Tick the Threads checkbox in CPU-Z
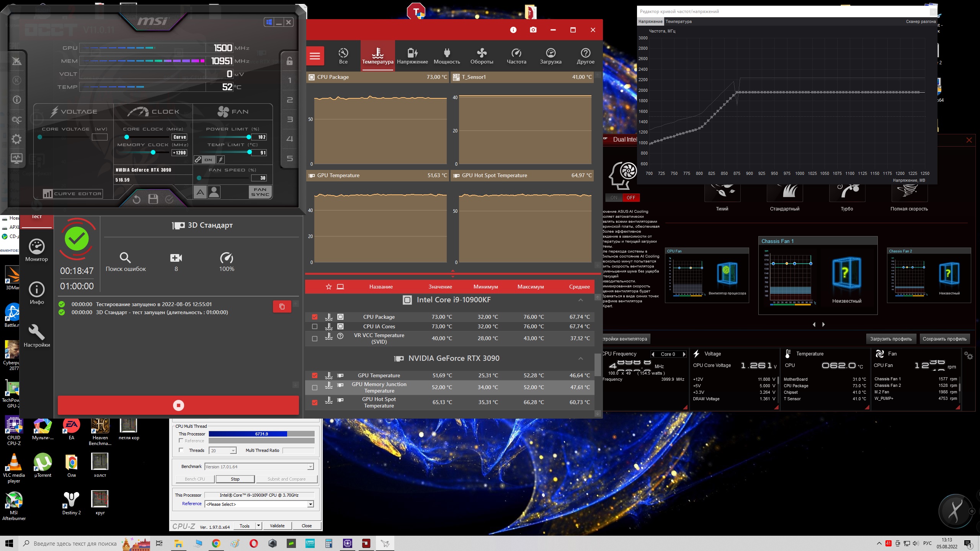Image resolution: width=980 pixels, height=551 pixels. [181, 450]
